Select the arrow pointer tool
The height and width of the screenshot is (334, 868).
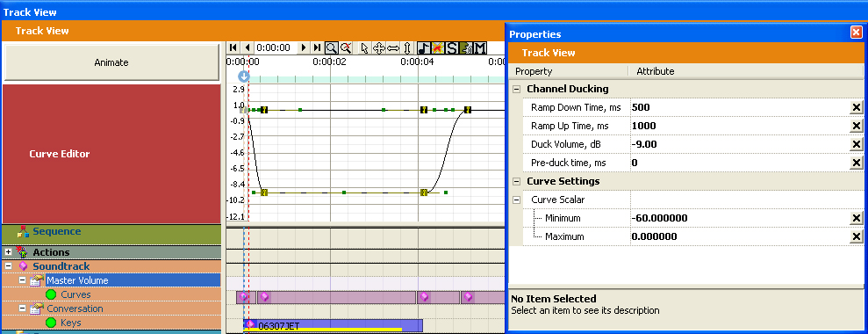point(364,47)
